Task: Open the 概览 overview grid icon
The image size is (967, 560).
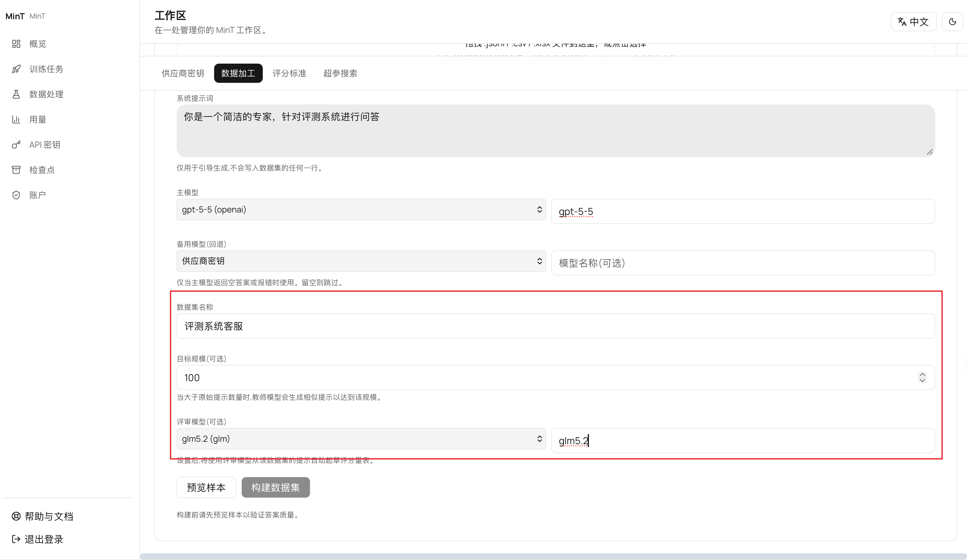Action: pyautogui.click(x=16, y=44)
